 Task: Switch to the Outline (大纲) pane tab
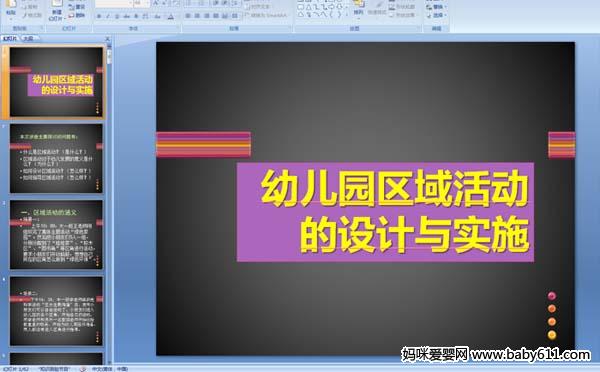28,38
